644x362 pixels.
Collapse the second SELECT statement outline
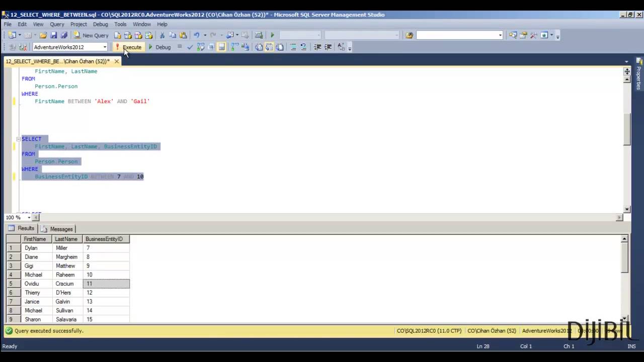18,139
